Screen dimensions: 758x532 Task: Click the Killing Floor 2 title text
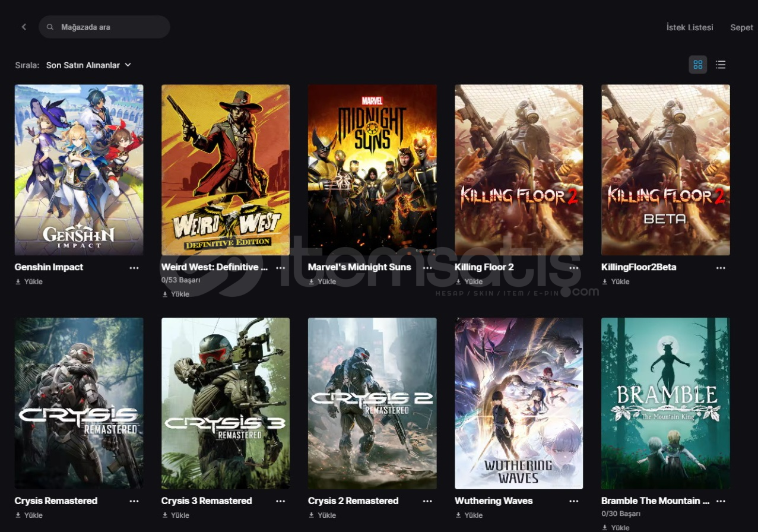click(x=484, y=267)
